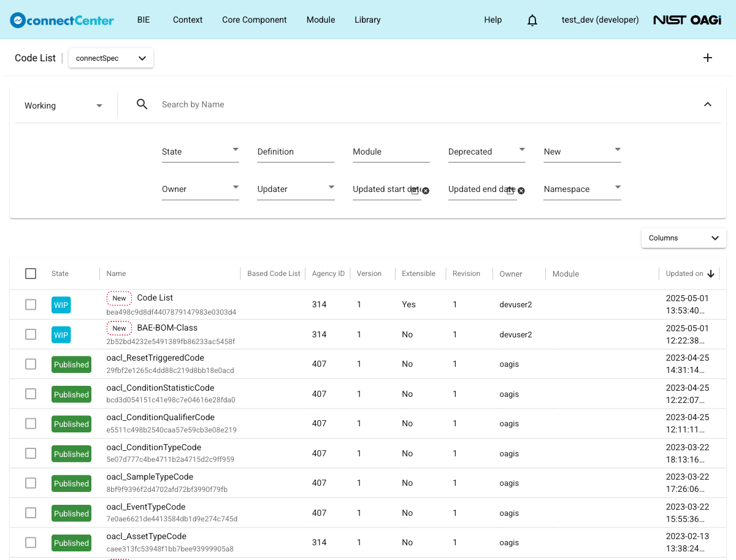Click the New tag beside BAE-BOM-Class
Viewport: 736px width, 560px height.
[x=119, y=328]
